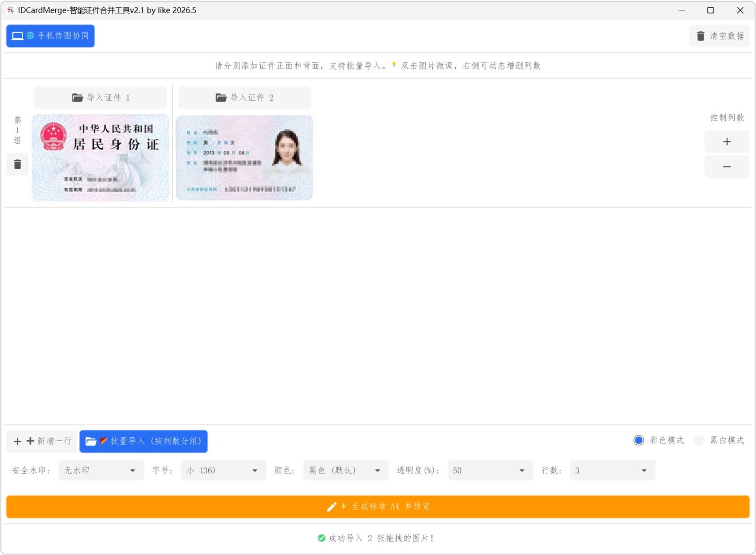The image size is (756, 555).
Task: Remove a column with the minus button
Action: click(727, 167)
